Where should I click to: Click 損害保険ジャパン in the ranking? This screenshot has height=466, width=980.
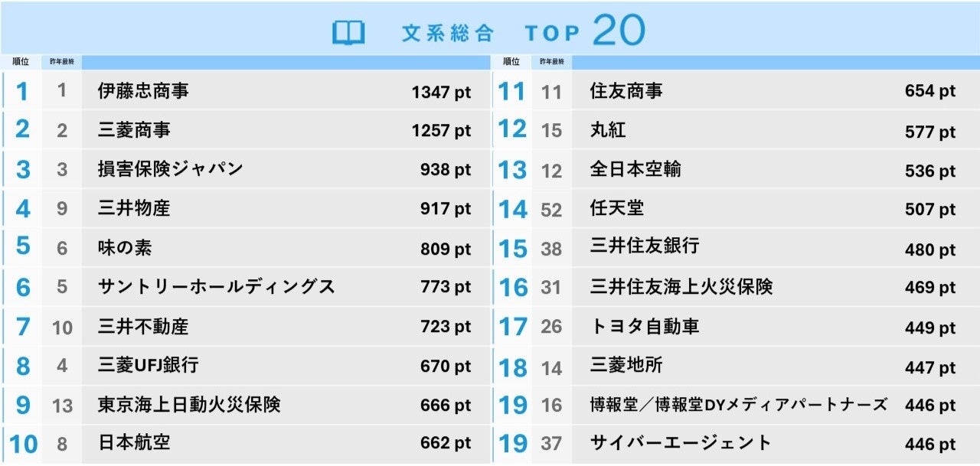[x=170, y=169]
